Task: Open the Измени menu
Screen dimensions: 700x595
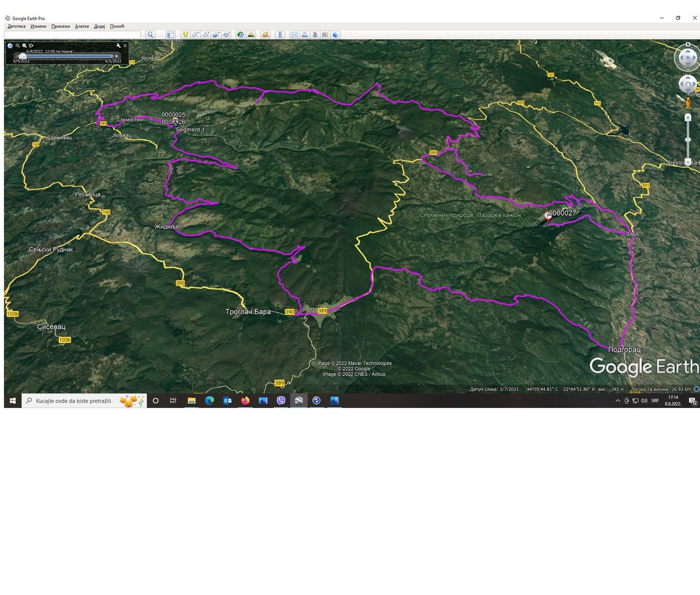Action: 38,26
